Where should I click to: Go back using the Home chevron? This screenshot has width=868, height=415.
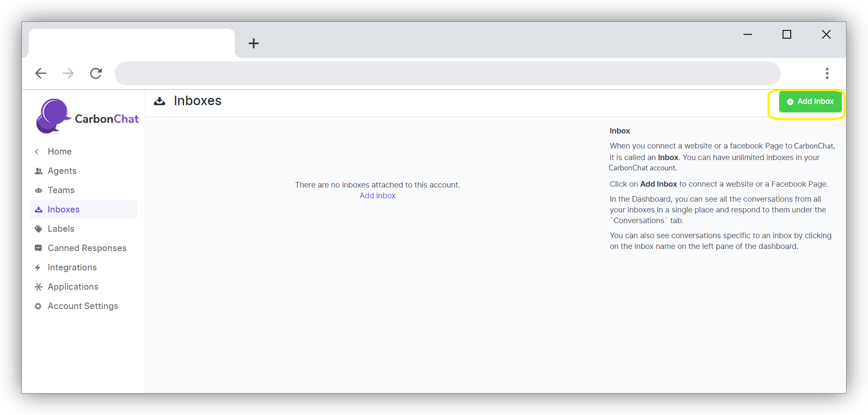pyautogui.click(x=37, y=151)
